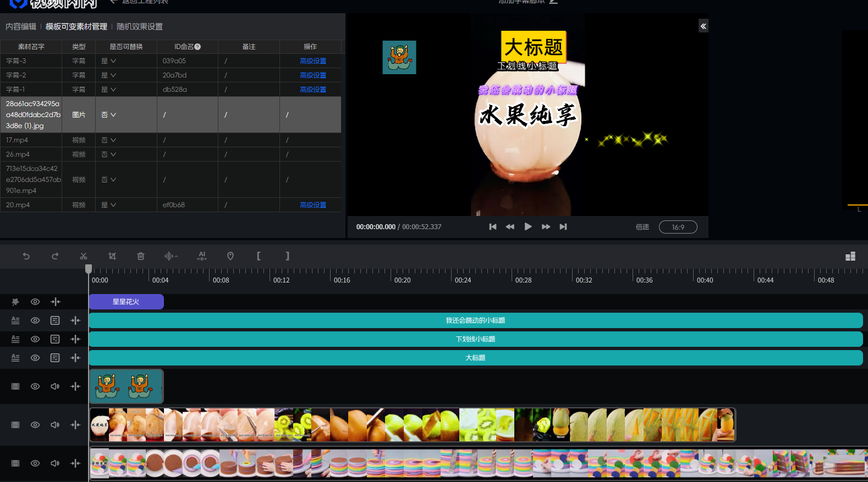Open replaceable dropdown for 字幕-1
The height and width of the screenshot is (482, 868).
[109, 90]
